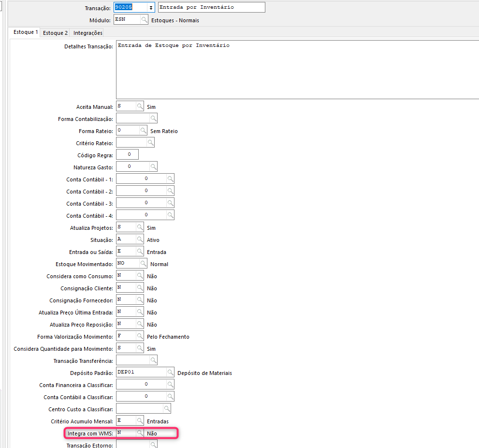Viewport: 479px width, 448px height.
Task: Open lookup for Atualiza Preço Última Entrada
Action: point(140,312)
